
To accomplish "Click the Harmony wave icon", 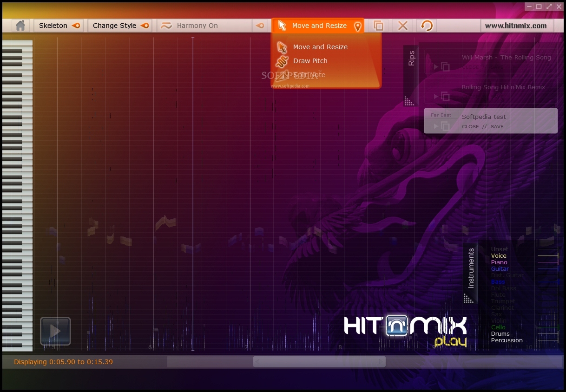I will (x=166, y=26).
